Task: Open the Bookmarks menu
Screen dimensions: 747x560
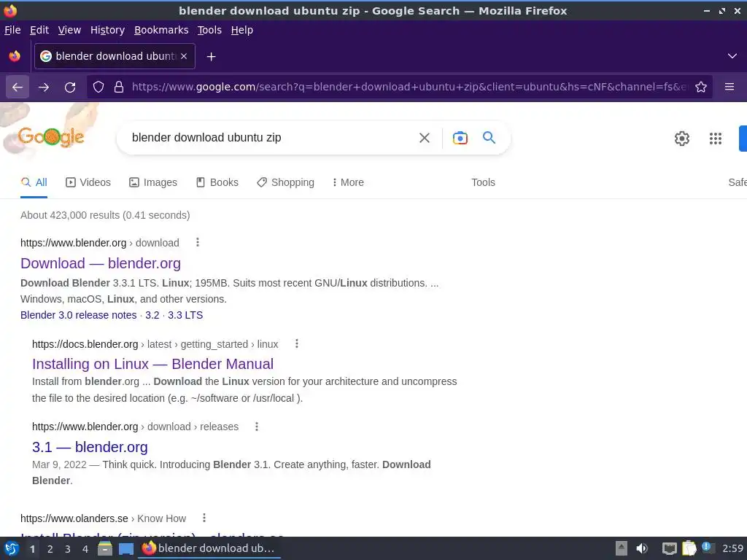Action: 161,30
